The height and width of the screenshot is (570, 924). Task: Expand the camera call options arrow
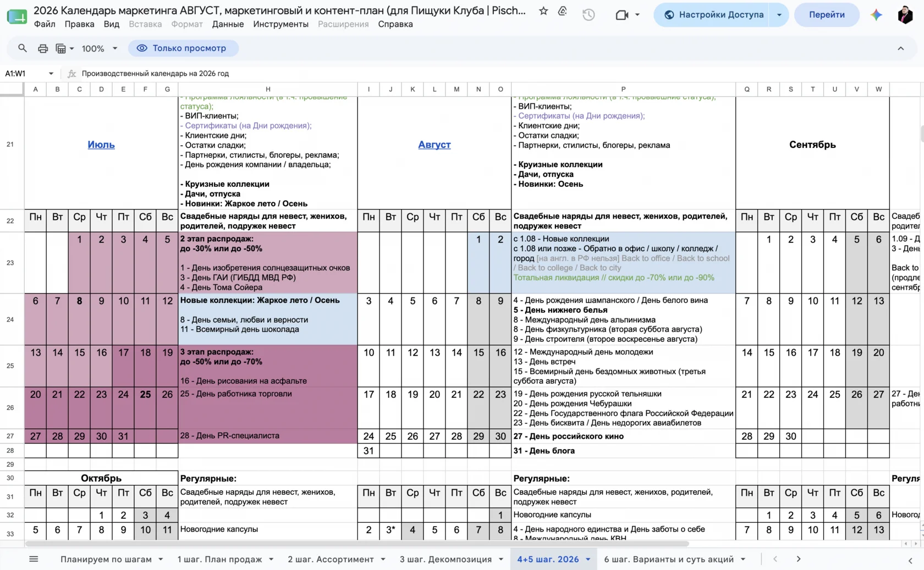pos(637,15)
